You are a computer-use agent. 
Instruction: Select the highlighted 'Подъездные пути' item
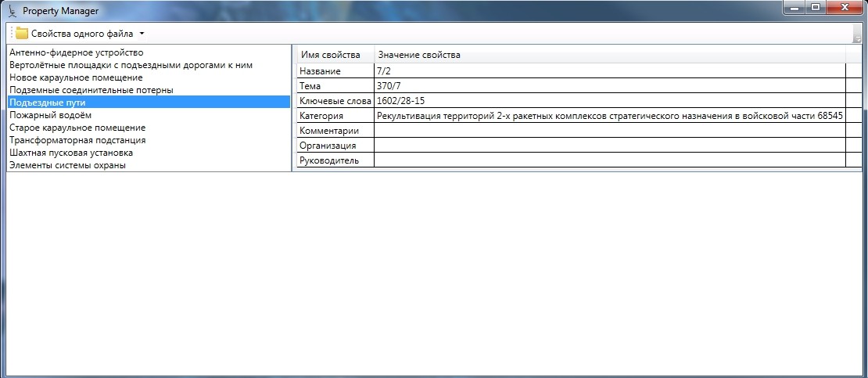click(x=149, y=103)
